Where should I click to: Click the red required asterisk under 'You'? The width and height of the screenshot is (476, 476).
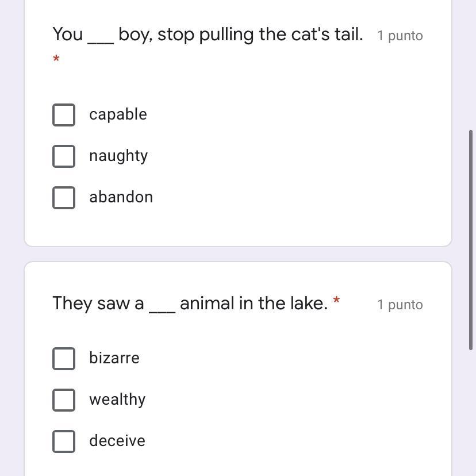click(x=56, y=59)
